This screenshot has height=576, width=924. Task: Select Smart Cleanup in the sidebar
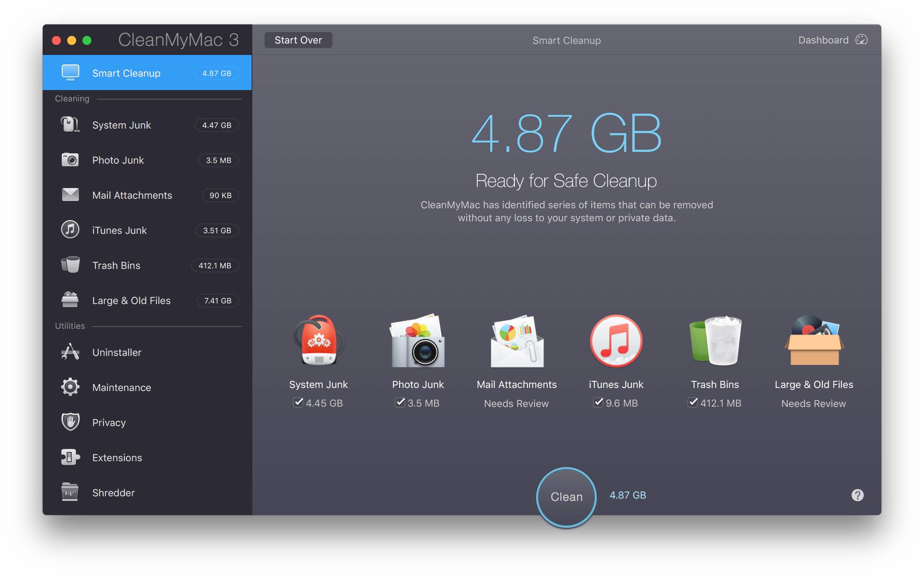coord(147,72)
